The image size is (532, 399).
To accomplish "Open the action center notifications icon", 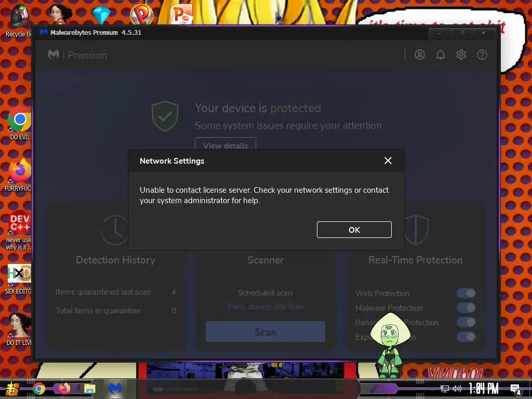I will point(516,389).
